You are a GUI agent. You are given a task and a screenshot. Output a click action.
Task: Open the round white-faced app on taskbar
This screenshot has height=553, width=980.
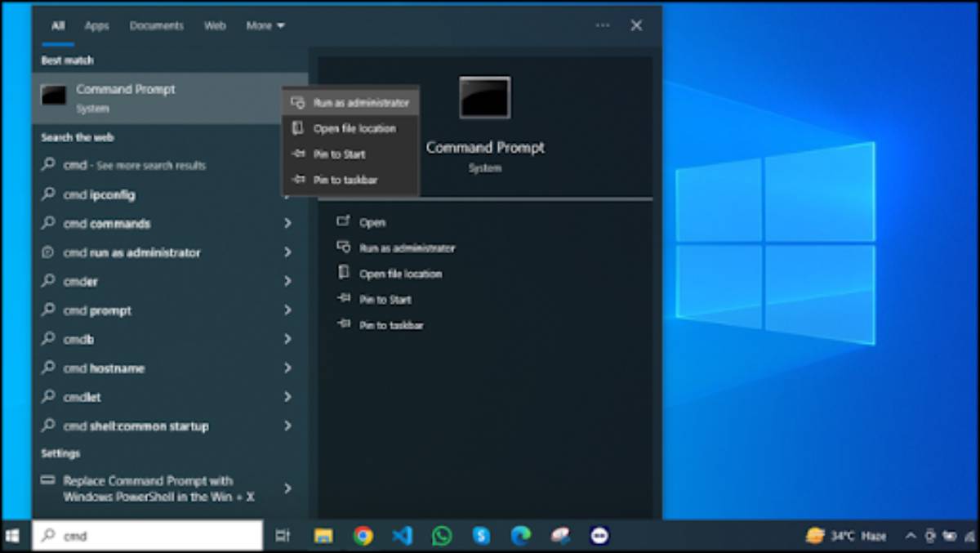click(599, 536)
